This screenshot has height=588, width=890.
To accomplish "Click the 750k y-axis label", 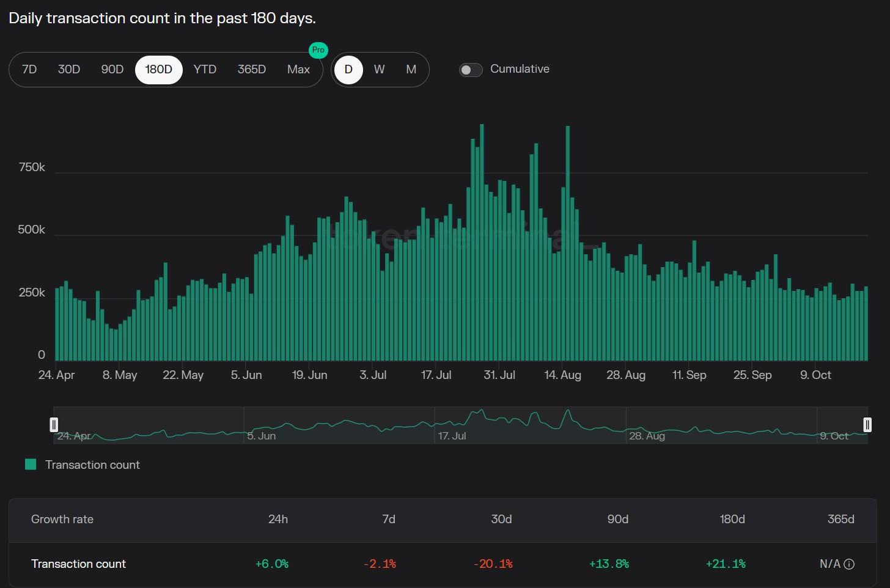I will [32, 167].
